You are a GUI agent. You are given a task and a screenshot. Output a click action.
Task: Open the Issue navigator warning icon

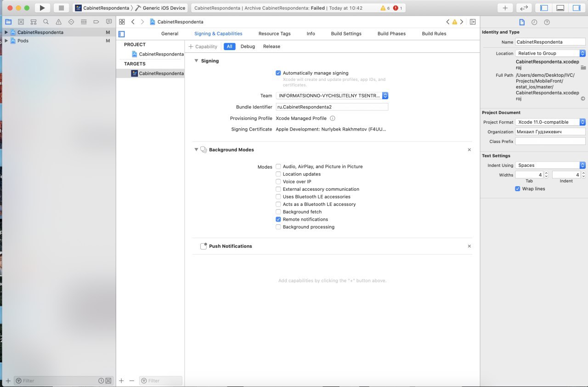point(58,22)
